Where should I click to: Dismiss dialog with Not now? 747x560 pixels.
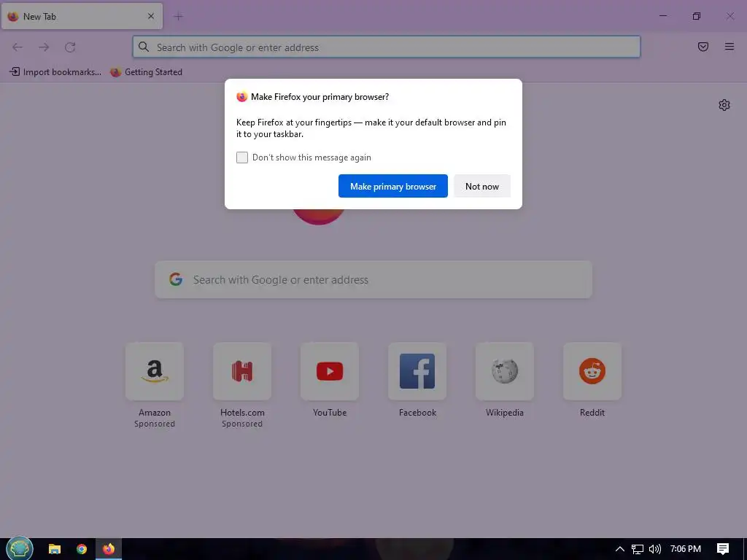click(482, 186)
